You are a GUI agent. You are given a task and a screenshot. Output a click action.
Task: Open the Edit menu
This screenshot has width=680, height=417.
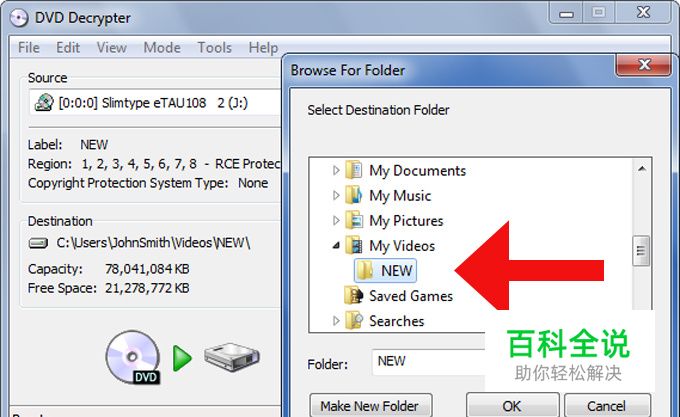68,47
